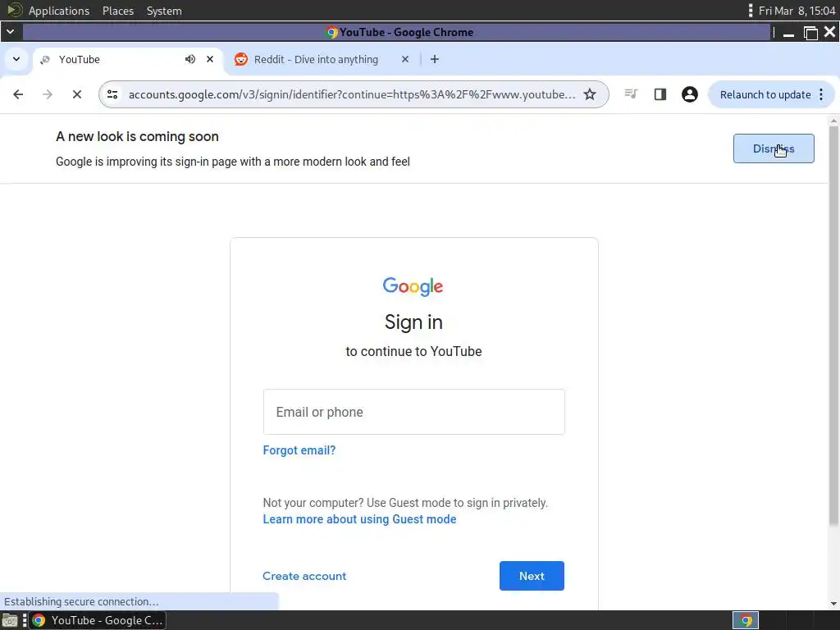Viewport: 840px width, 630px height.
Task: Open a new tab with the plus button
Action: coord(435,59)
